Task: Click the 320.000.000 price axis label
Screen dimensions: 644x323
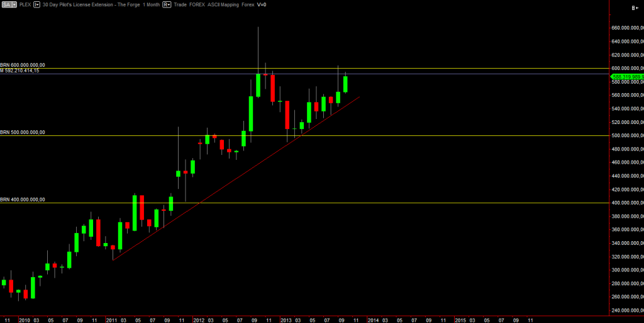Action: (628, 258)
